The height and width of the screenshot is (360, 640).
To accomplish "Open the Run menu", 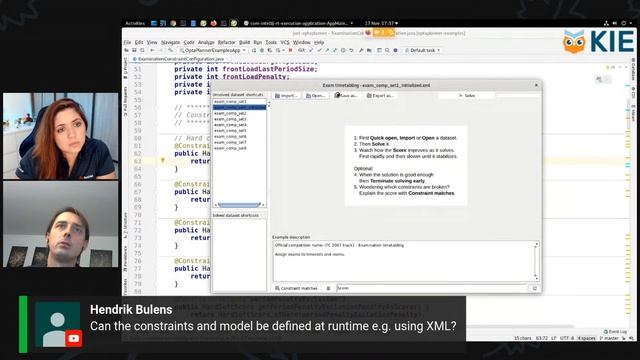I will tap(258, 42).
